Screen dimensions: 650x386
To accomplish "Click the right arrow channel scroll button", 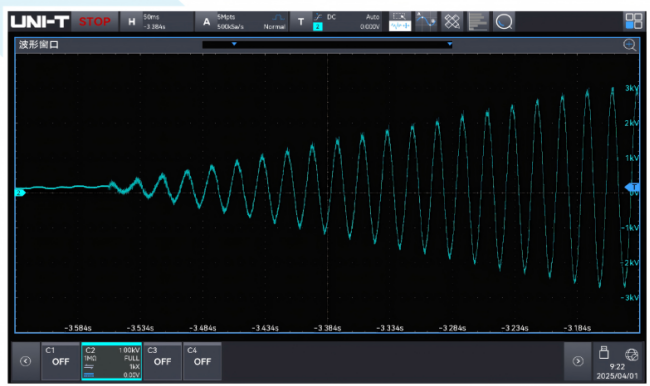I will click(x=578, y=361).
